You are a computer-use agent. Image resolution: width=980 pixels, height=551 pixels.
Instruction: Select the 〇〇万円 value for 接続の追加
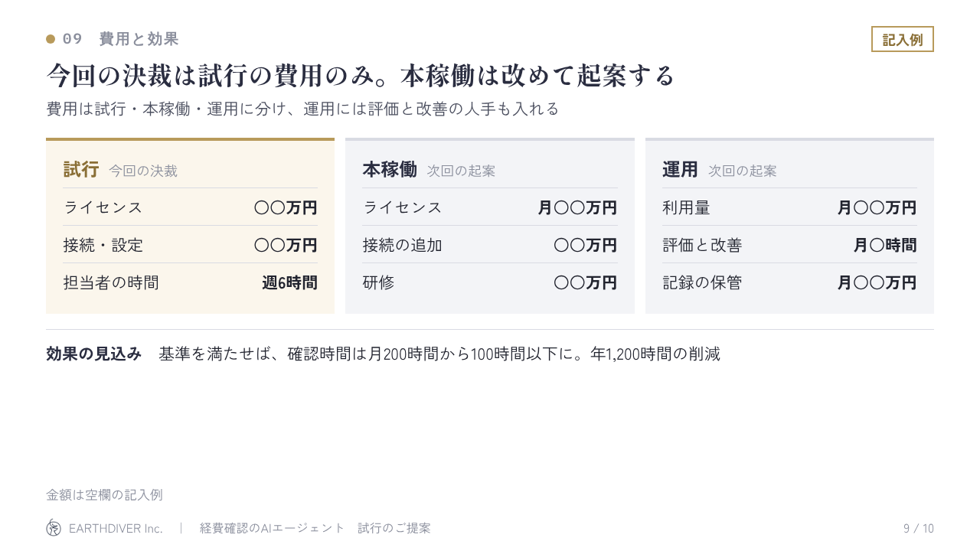point(586,245)
